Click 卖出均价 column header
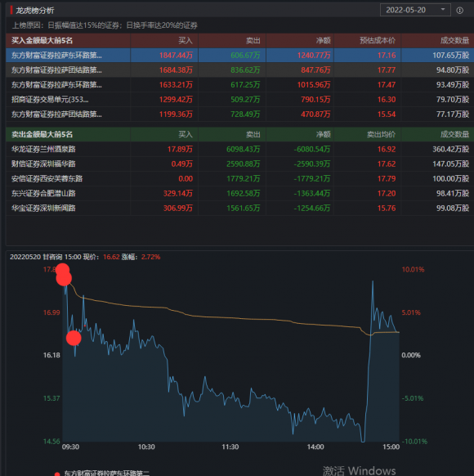 (381, 134)
